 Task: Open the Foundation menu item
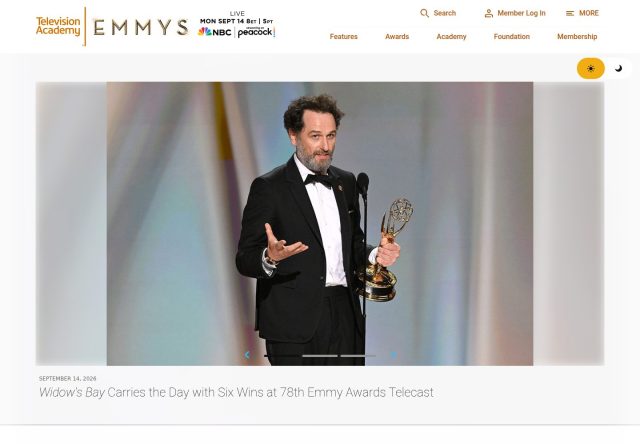click(x=512, y=37)
